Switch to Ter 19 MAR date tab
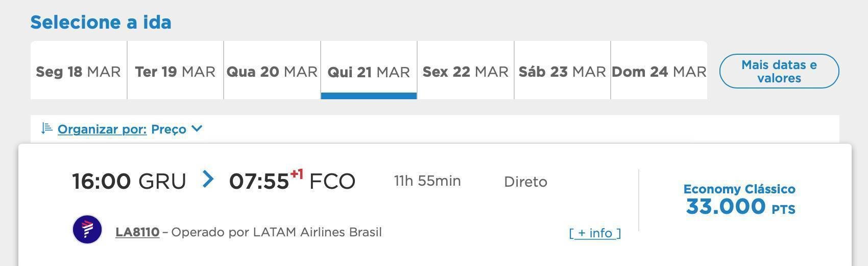Image resolution: width=868 pixels, height=266 pixels. pos(175,70)
